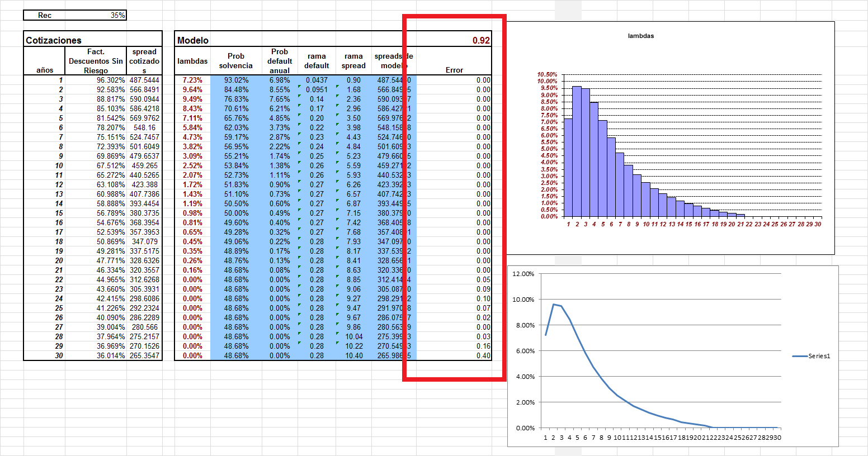Select error cell 0.16 in row 29

[454, 346]
